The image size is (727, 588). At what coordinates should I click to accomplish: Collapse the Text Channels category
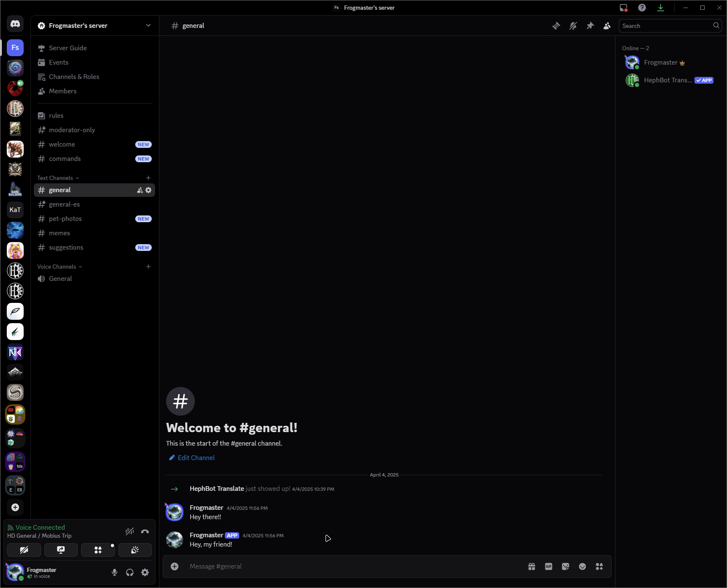point(58,178)
